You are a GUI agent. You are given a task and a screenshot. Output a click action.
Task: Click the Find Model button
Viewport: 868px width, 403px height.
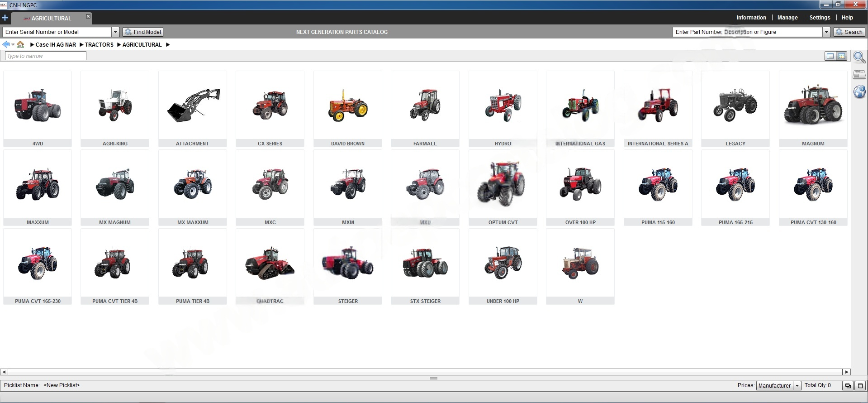pyautogui.click(x=143, y=32)
